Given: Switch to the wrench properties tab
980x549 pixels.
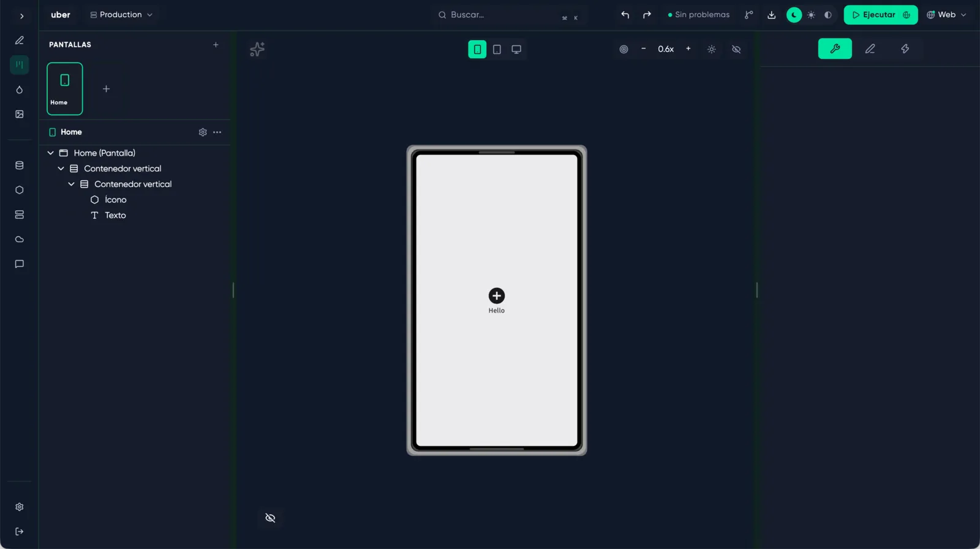Looking at the screenshot, I should [835, 48].
